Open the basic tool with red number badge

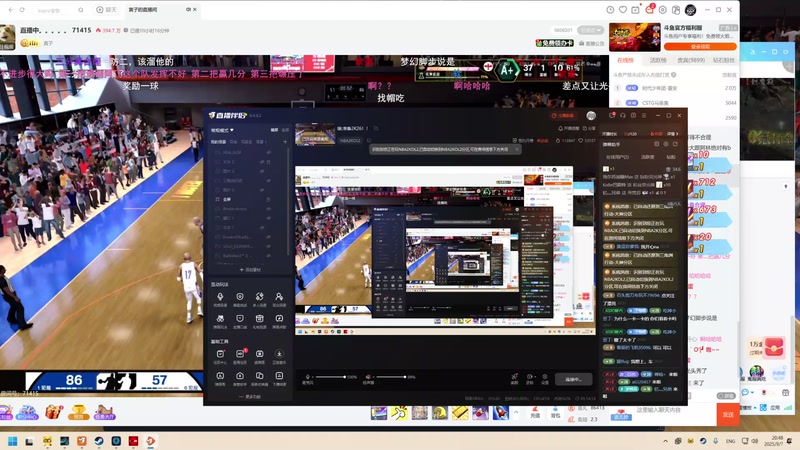pos(240,356)
